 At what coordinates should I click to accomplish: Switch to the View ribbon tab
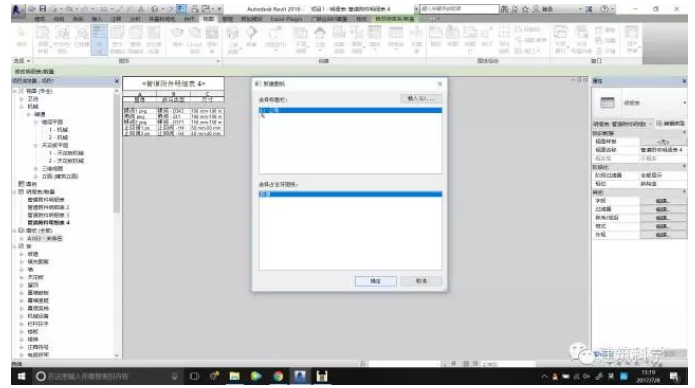click(x=208, y=19)
